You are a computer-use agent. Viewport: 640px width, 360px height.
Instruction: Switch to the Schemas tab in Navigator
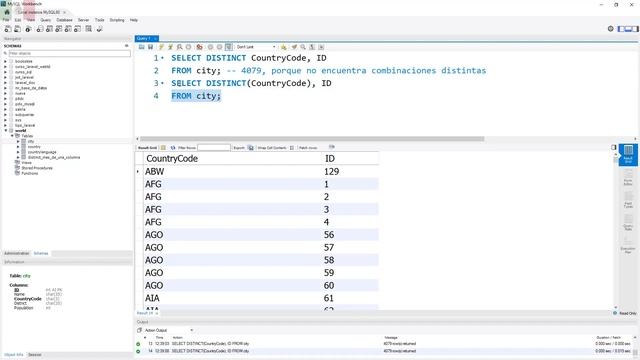41,253
